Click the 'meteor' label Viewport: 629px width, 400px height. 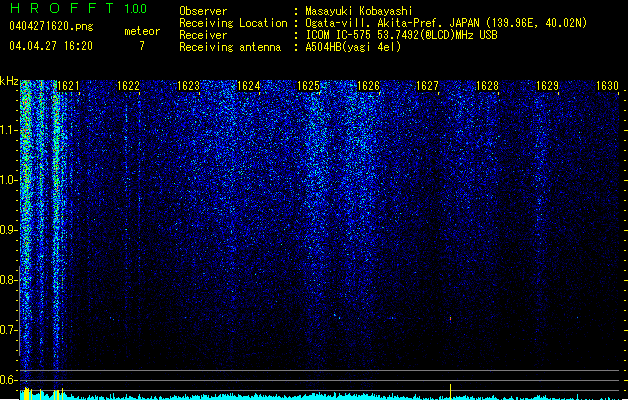[142, 31]
